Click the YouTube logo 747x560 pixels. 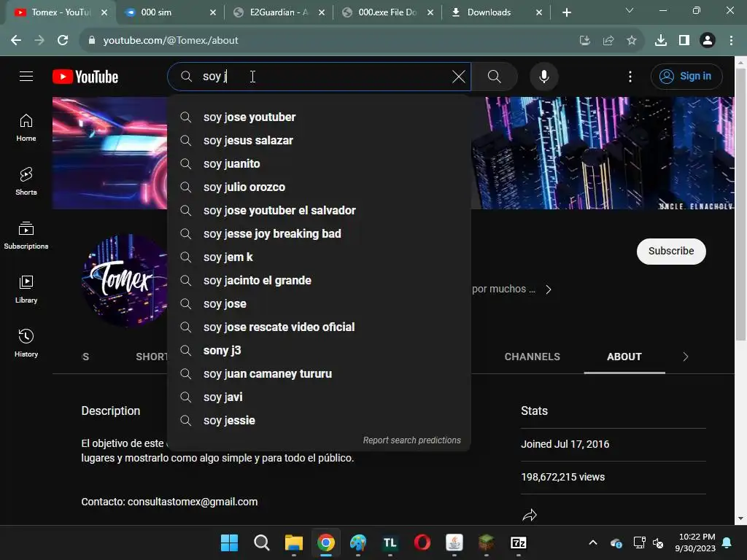point(85,77)
